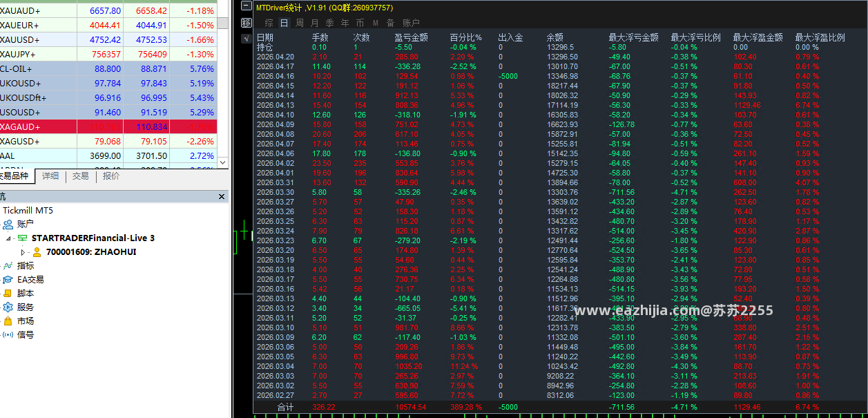
Task: Toggle the √ checkmark box beside 日期
Action: coord(247,38)
